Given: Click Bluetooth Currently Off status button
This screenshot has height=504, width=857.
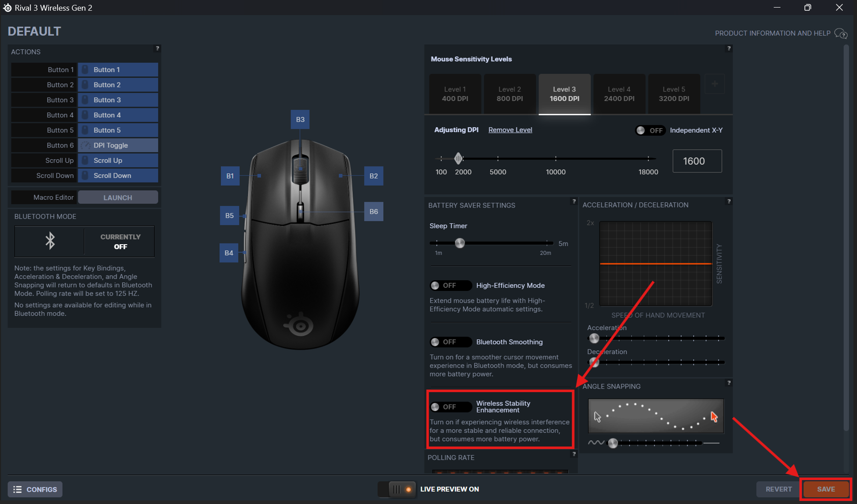Looking at the screenshot, I should pyautogui.click(x=120, y=242).
